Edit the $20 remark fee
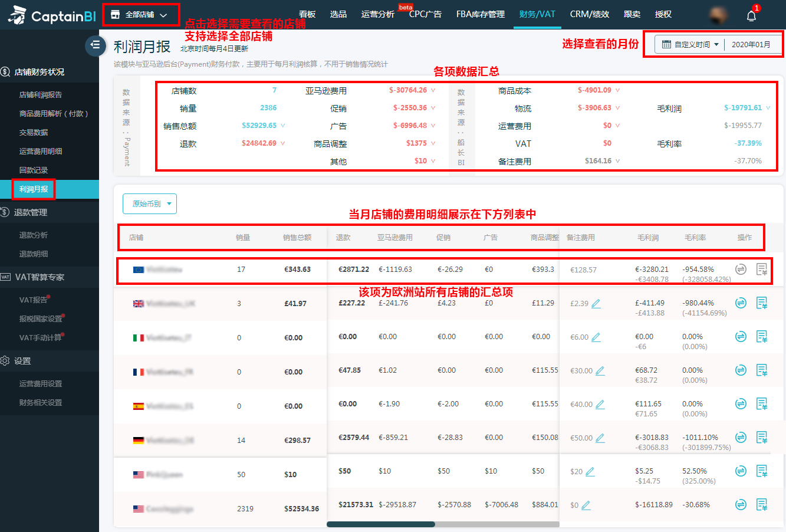 point(590,472)
